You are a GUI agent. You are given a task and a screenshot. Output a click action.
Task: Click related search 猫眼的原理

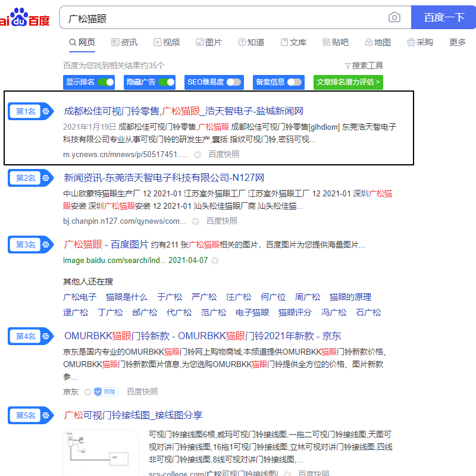pyautogui.click(x=350, y=297)
